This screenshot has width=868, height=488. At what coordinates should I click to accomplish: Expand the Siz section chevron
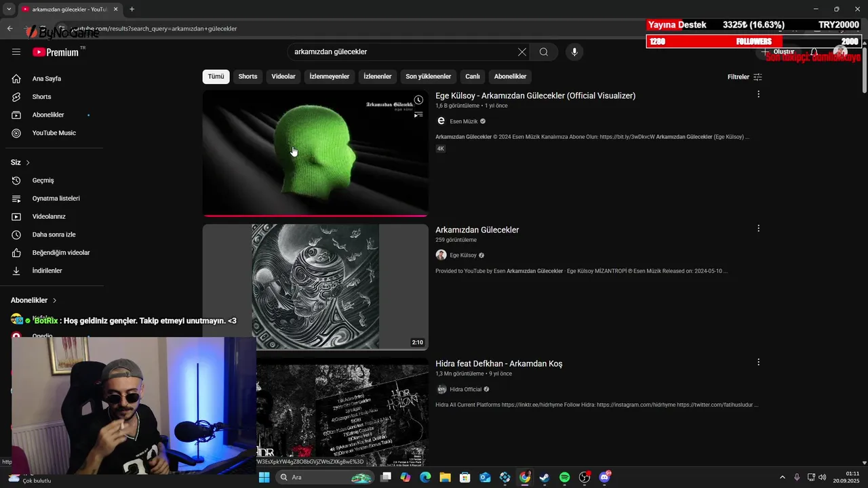(x=28, y=163)
